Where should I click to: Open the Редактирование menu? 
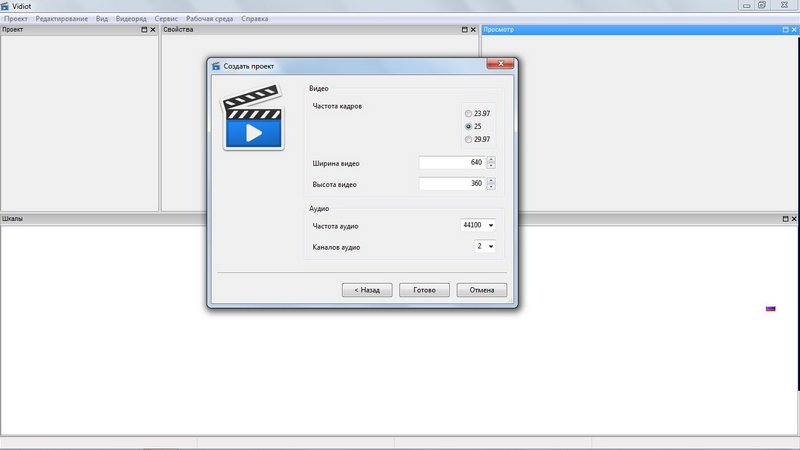pos(61,19)
